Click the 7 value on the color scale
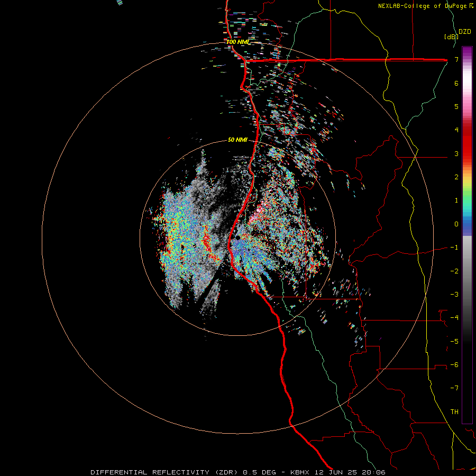The height and width of the screenshot is (476, 476). click(456, 59)
